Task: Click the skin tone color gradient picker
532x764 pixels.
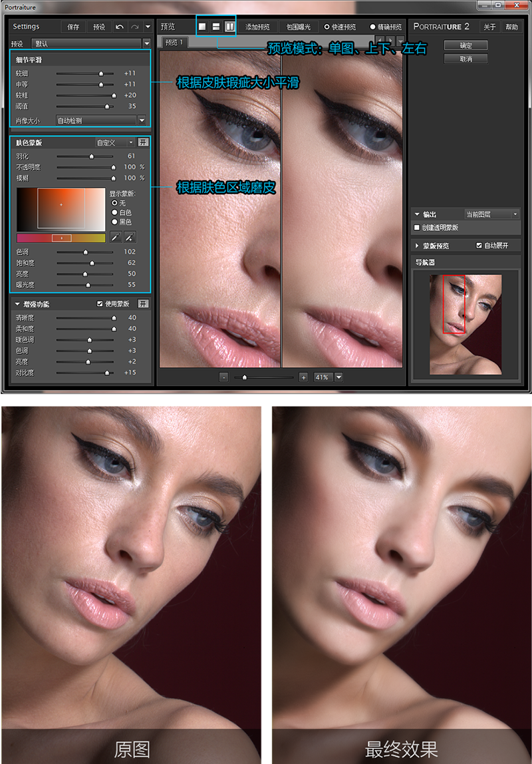Action: click(61, 209)
